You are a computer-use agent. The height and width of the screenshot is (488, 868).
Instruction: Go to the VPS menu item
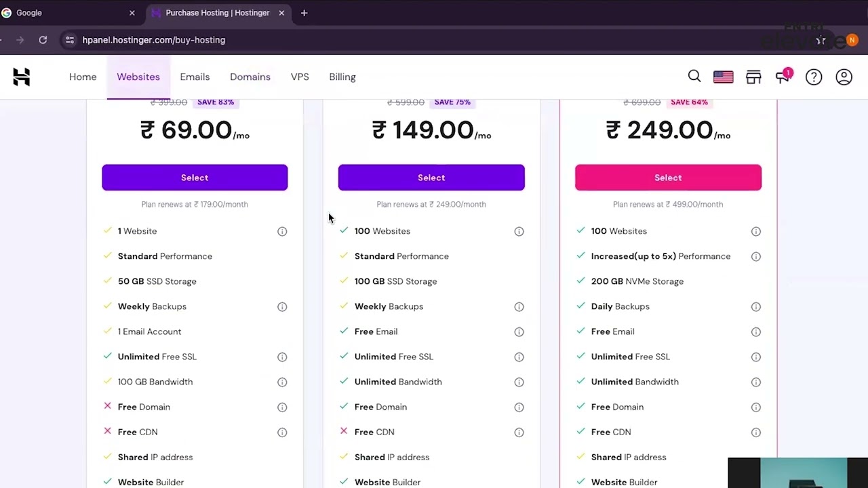pyautogui.click(x=300, y=77)
